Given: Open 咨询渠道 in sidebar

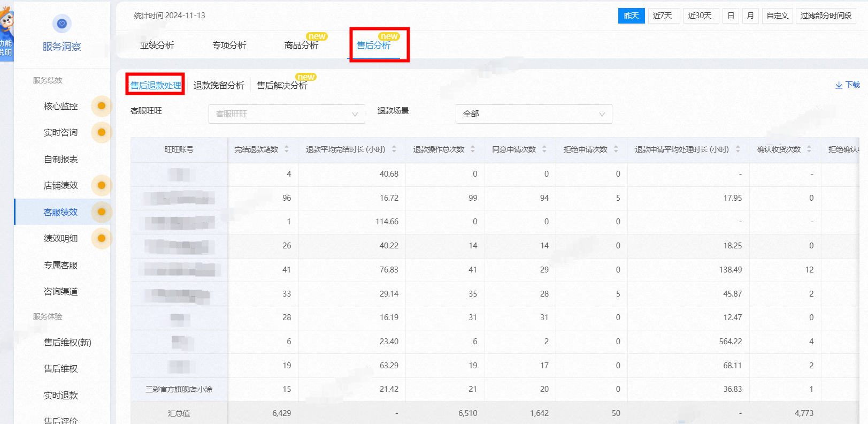Looking at the screenshot, I should (61, 291).
